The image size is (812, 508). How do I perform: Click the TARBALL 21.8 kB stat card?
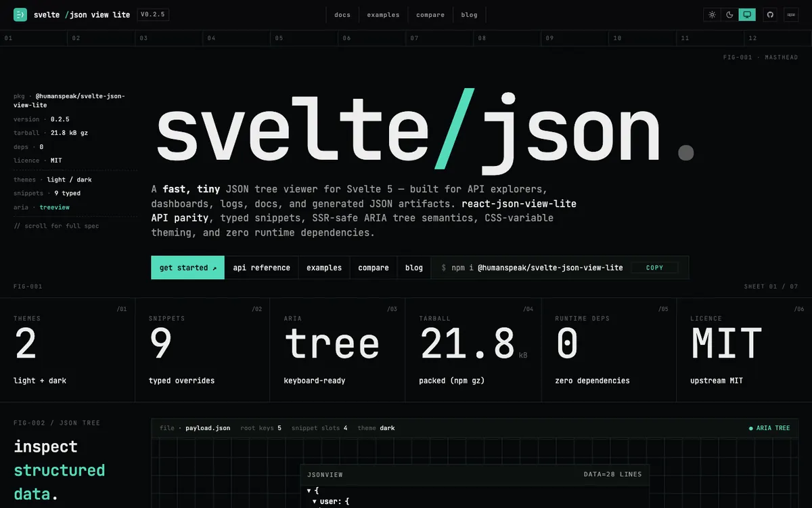click(x=473, y=350)
